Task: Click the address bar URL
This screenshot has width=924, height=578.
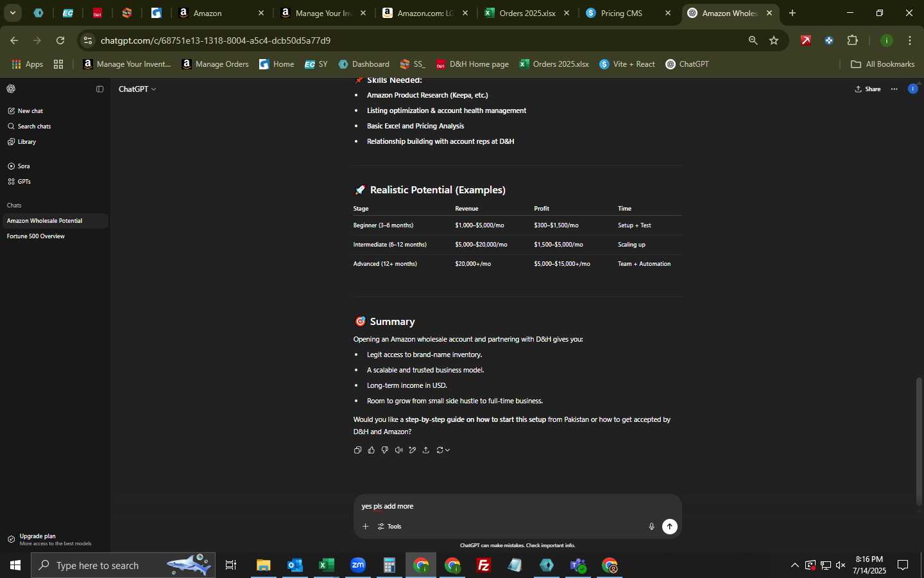Action: coord(216,40)
